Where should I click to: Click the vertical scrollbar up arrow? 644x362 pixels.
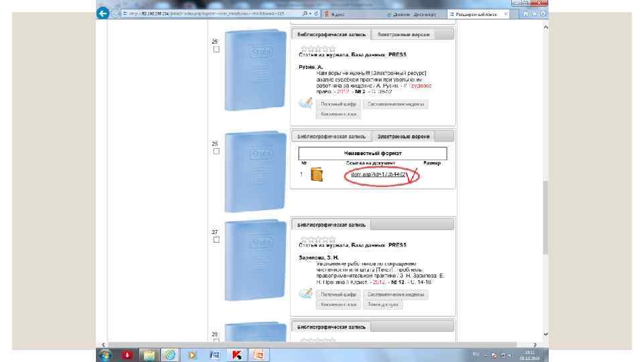pos(545,27)
